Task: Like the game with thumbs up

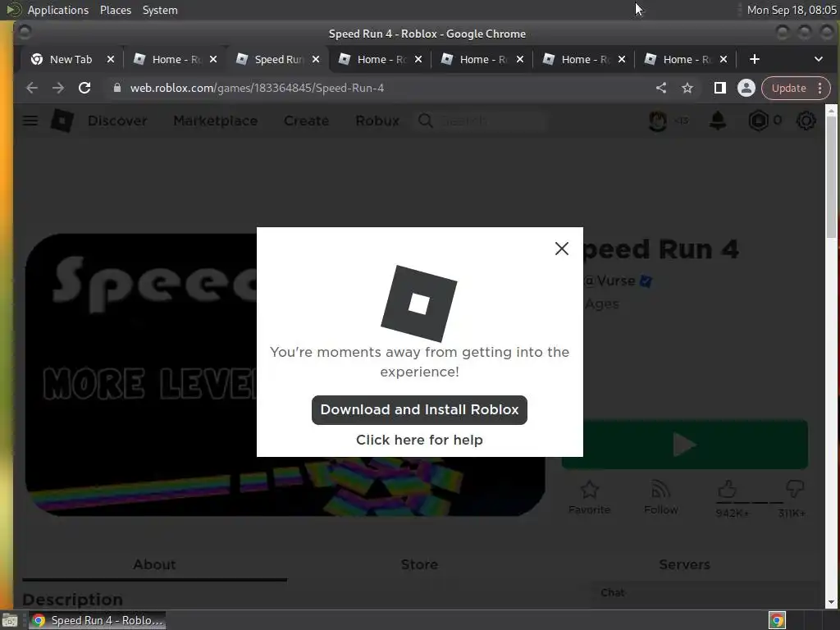Action: point(727,489)
